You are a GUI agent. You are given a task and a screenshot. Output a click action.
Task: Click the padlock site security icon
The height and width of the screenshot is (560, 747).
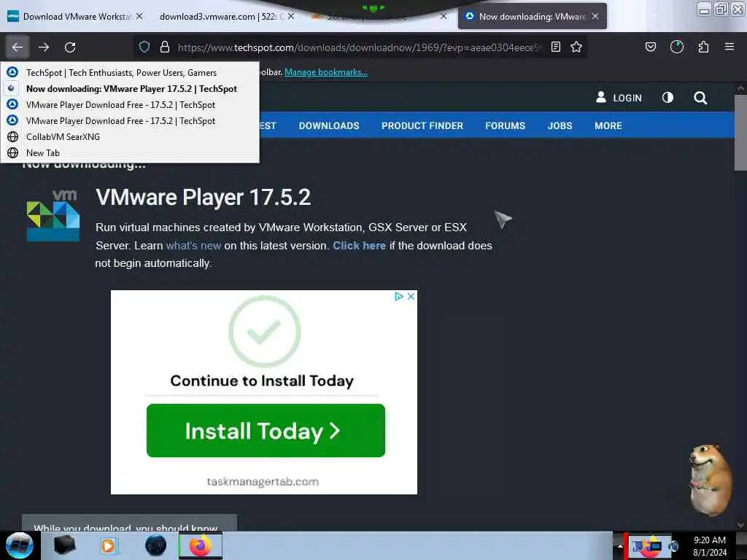[x=165, y=47]
